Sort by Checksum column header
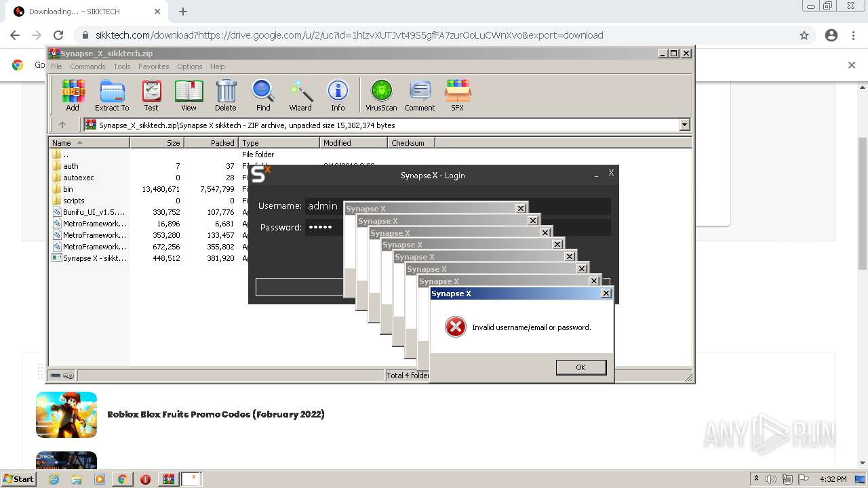Image resolution: width=868 pixels, height=488 pixels. (x=411, y=142)
